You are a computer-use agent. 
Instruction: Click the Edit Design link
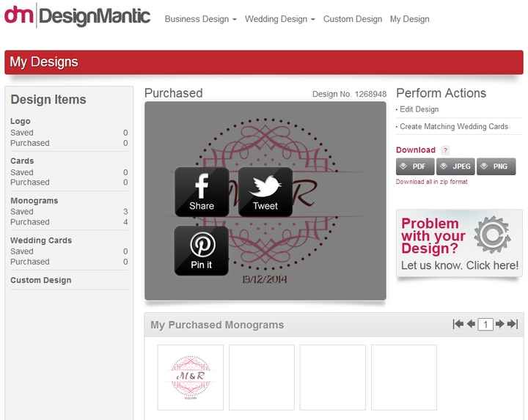coord(419,109)
